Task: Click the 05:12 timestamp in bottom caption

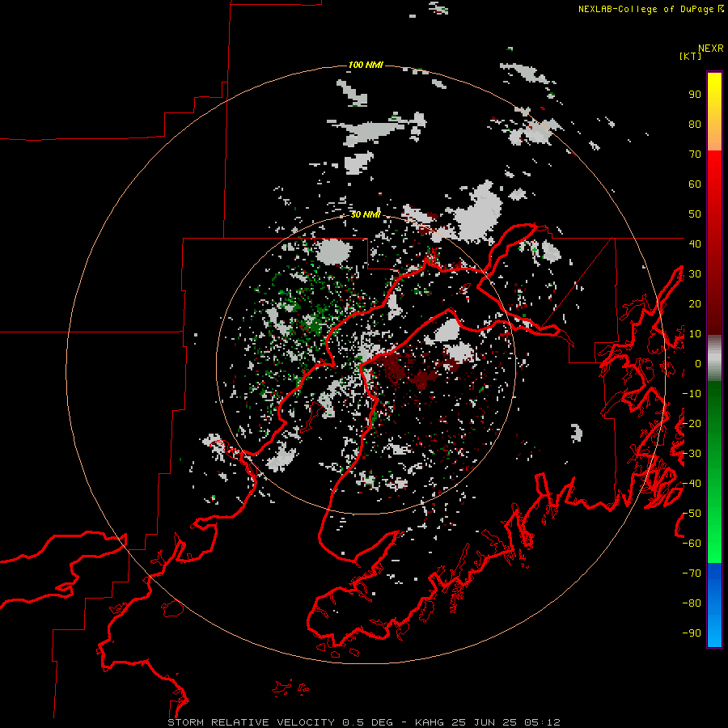Action: point(542,722)
